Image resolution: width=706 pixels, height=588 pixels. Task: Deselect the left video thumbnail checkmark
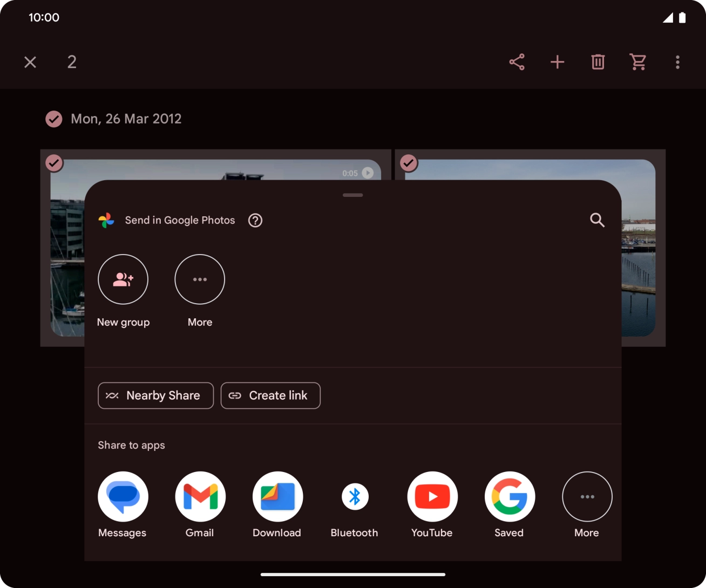pos(54,162)
